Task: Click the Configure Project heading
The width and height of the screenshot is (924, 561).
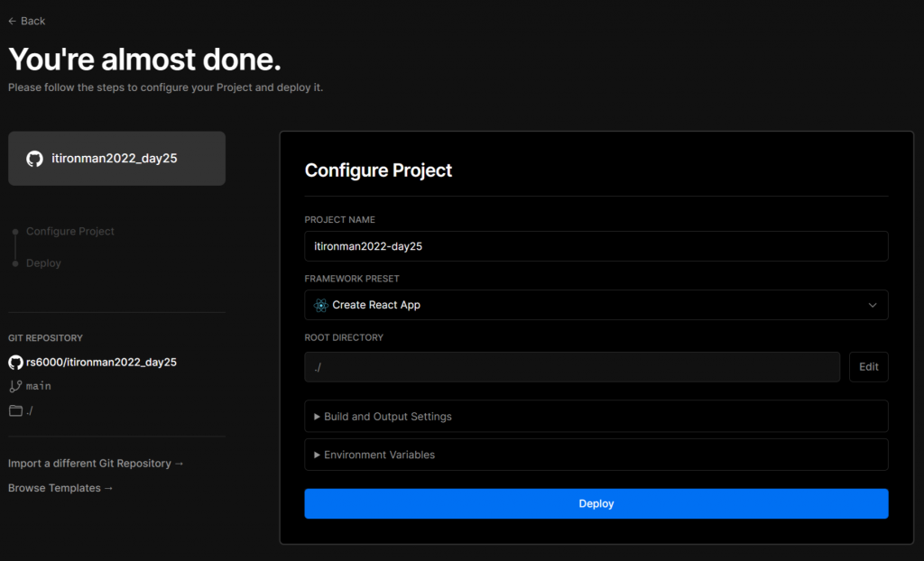Action: pos(378,170)
